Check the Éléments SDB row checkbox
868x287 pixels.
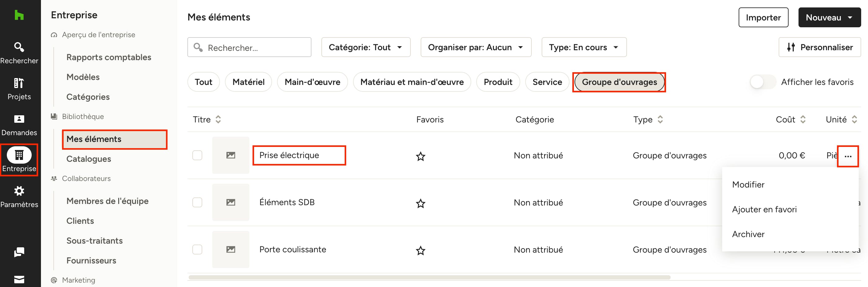[x=197, y=202]
